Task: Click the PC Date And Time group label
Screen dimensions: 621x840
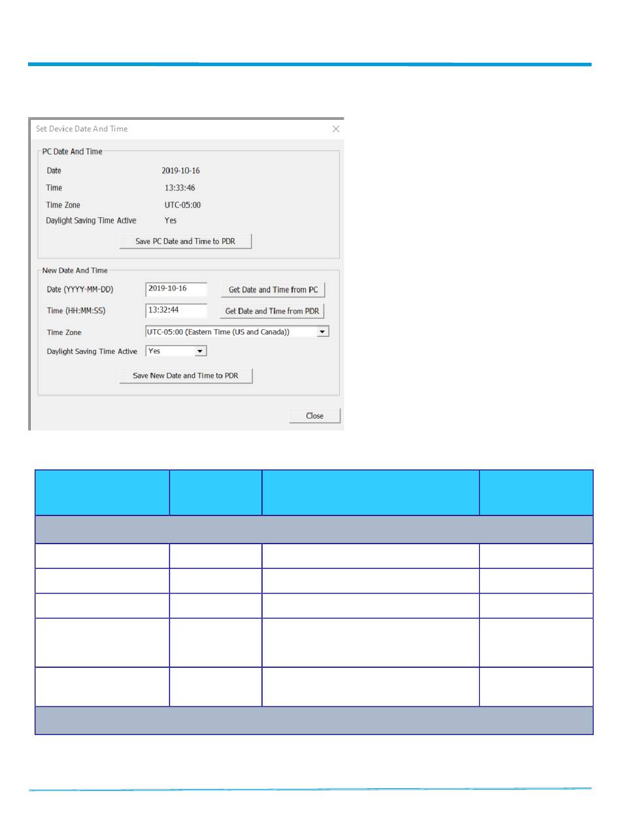Action: (73, 152)
